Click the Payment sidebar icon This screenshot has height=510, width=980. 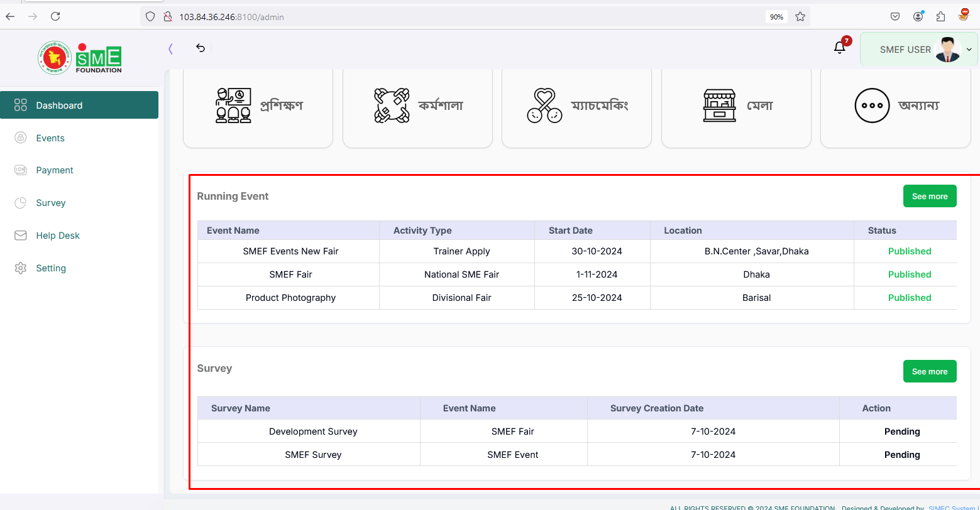click(20, 170)
